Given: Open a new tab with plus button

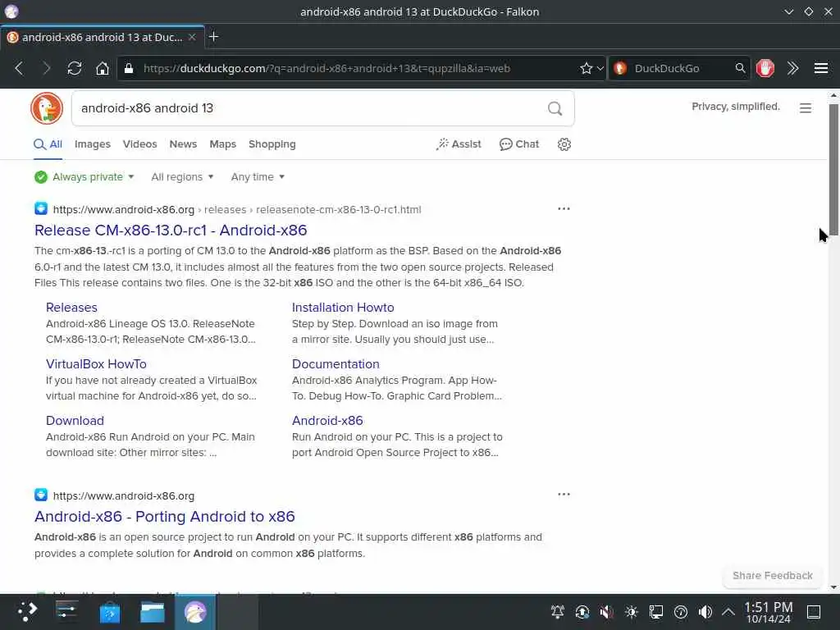Looking at the screenshot, I should (x=214, y=36).
